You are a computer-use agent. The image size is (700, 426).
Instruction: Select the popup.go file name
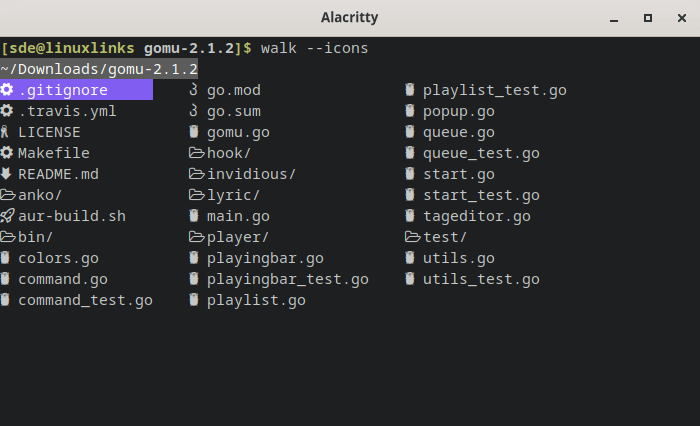pyautogui.click(x=459, y=112)
